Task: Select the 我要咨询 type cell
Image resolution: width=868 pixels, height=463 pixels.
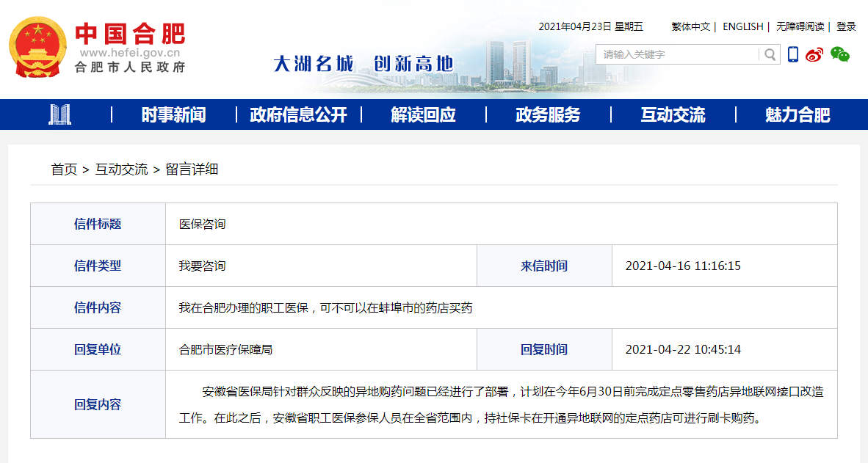Action: pyautogui.click(x=321, y=266)
